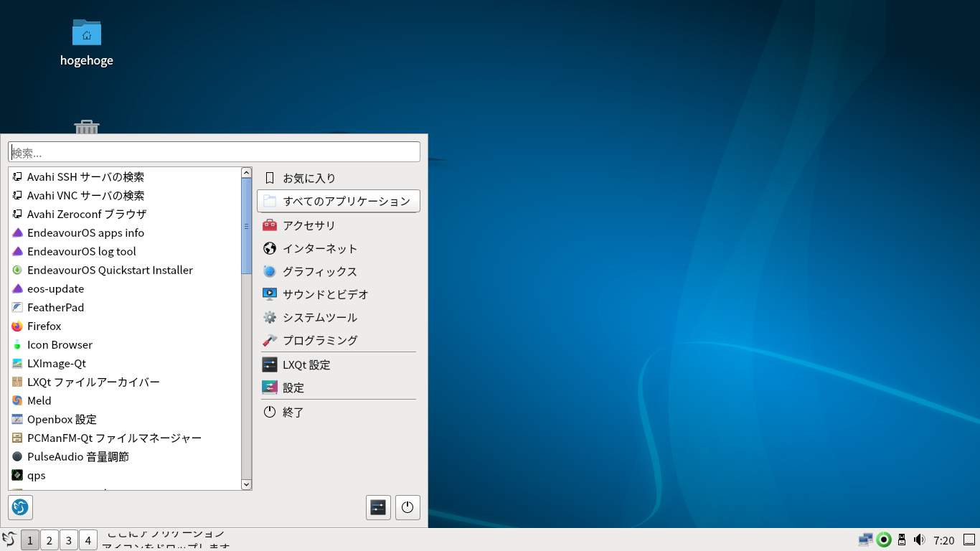Select the お気に入り favorites category
Image resolution: width=980 pixels, height=551 pixels.
pos(308,178)
